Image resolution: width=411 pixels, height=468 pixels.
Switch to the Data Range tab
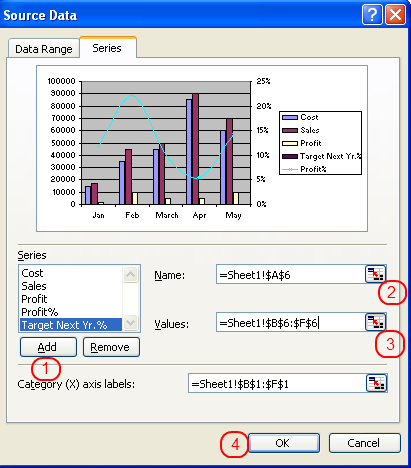(x=44, y=49)
